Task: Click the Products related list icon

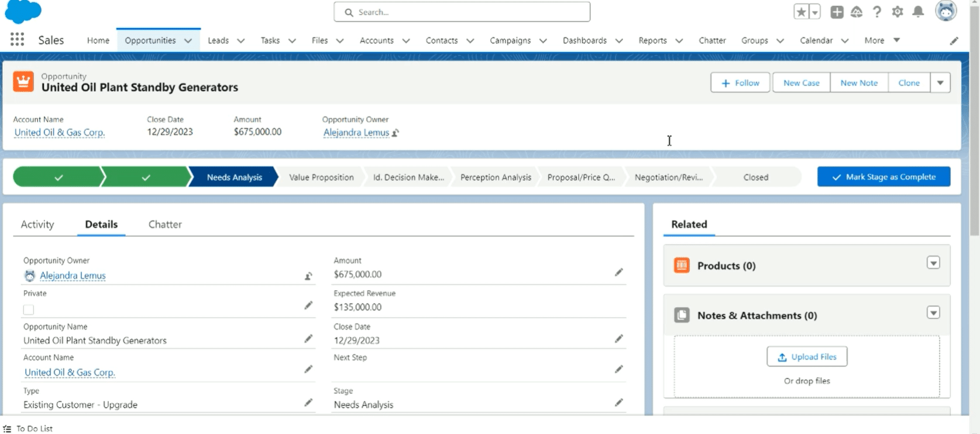Action: 682,266
